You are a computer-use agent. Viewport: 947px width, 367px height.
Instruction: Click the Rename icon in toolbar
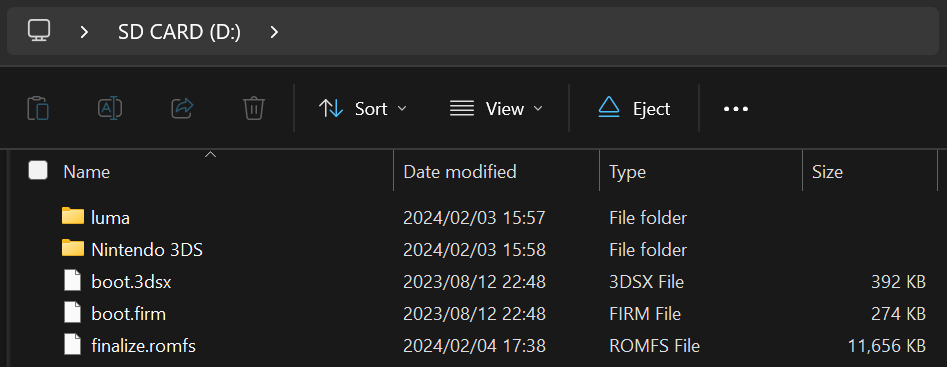pos(110,109)
